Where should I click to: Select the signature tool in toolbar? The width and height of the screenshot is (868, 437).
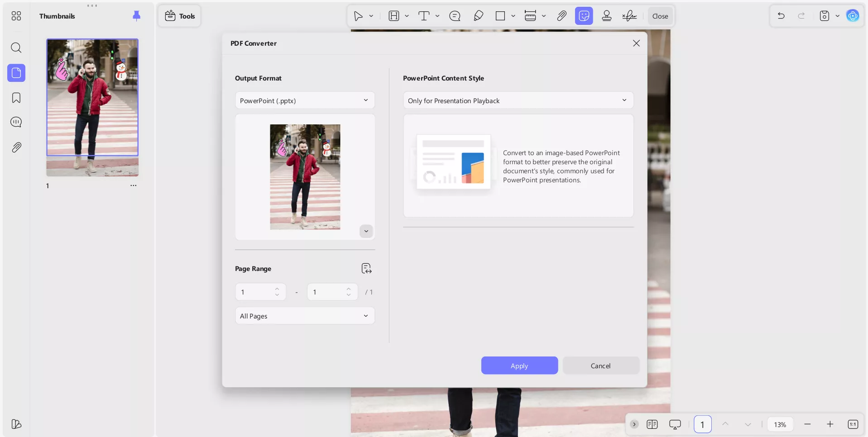tap(629, 16)
